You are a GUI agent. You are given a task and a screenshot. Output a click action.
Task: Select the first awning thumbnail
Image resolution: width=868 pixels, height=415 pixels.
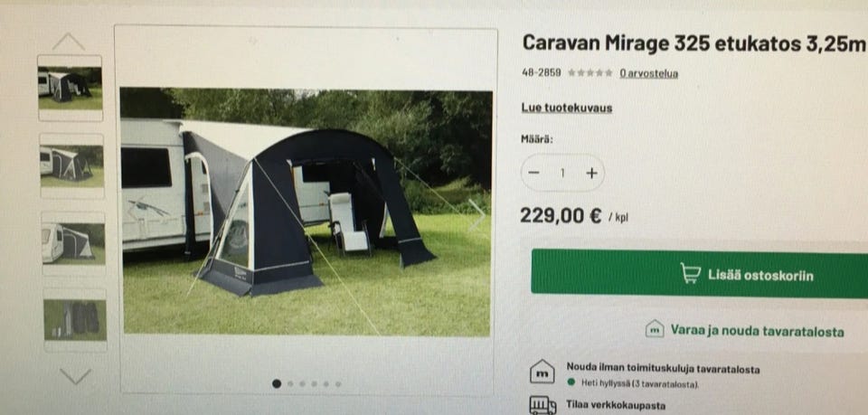coord(71,88)
